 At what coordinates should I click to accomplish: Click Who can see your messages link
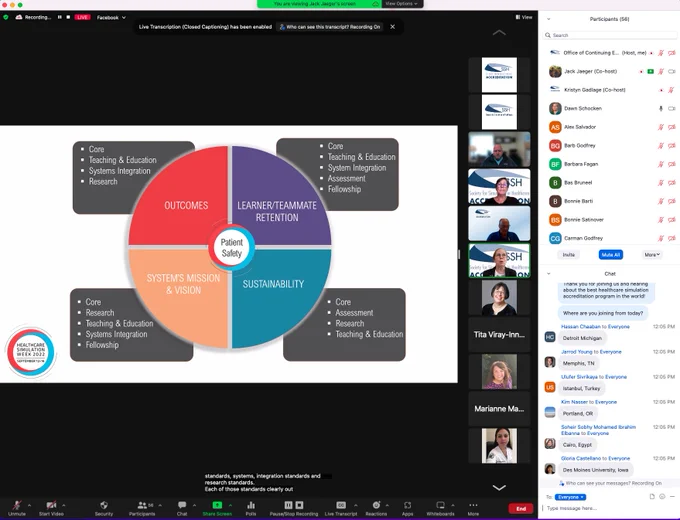coord(610,483)
